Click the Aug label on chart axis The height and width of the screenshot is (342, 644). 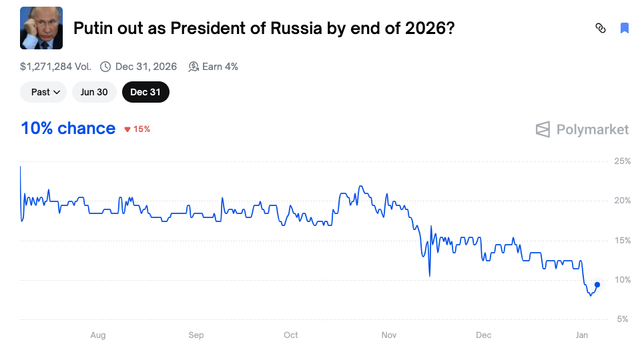point(98,335)
